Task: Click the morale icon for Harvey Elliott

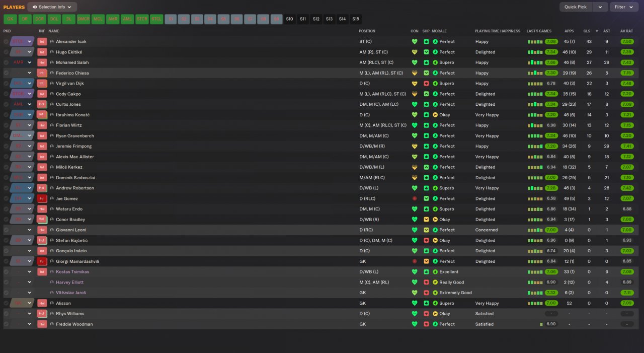Action: pos(435,283)
